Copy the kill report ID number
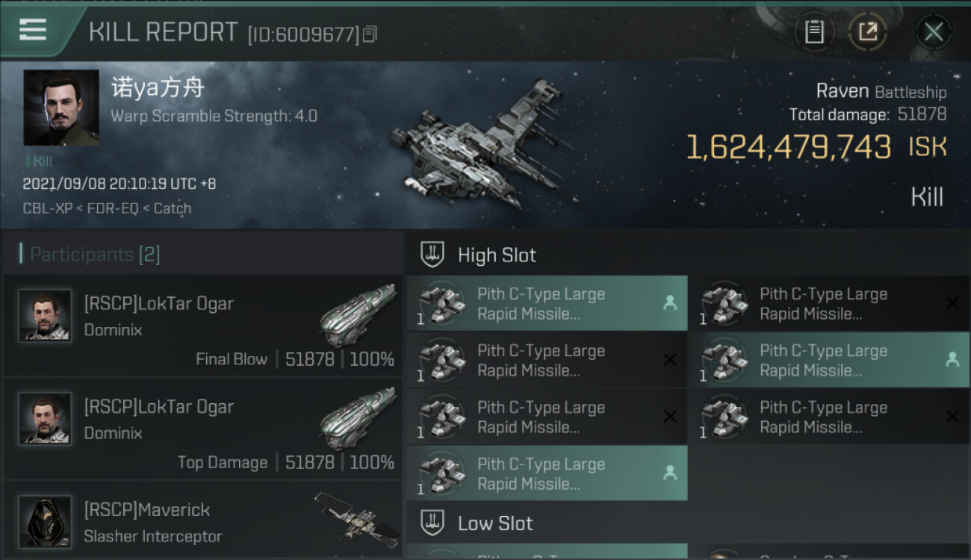 [x=370, y=34]
